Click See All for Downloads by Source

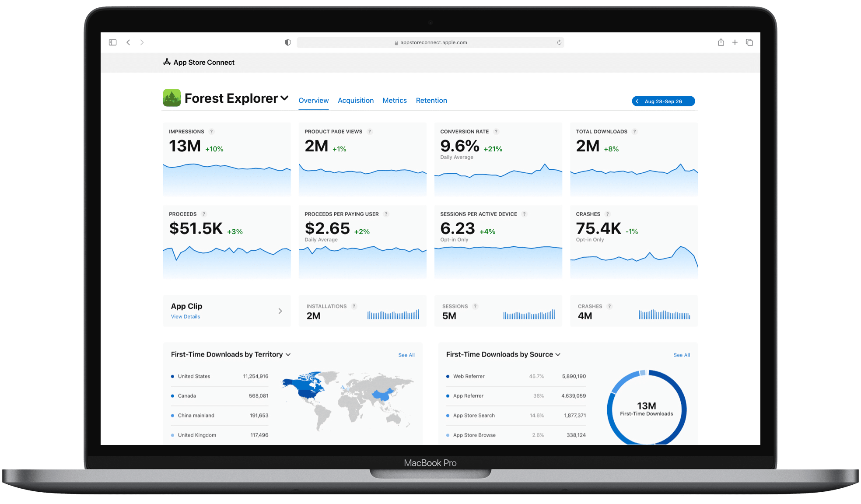682,355
